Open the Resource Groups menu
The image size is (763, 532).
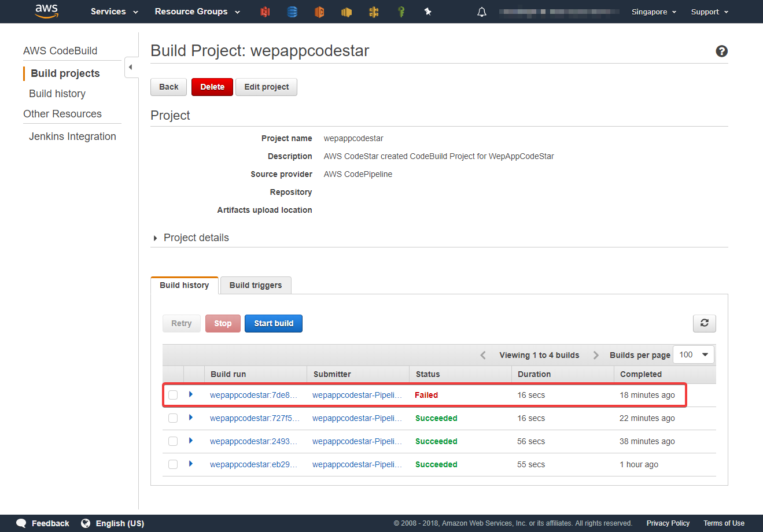(197, 12)
